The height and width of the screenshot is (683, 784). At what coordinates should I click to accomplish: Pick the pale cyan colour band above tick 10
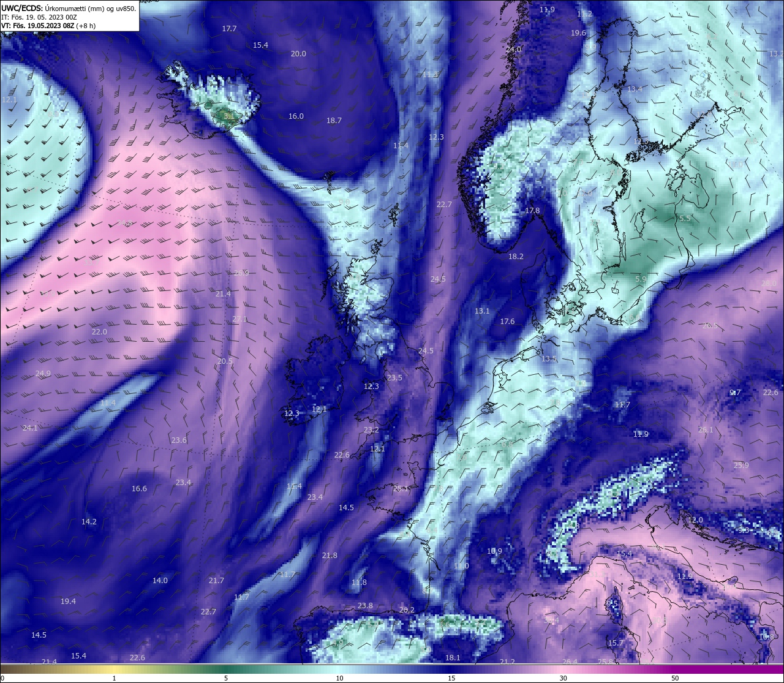(x=339, y=669)
